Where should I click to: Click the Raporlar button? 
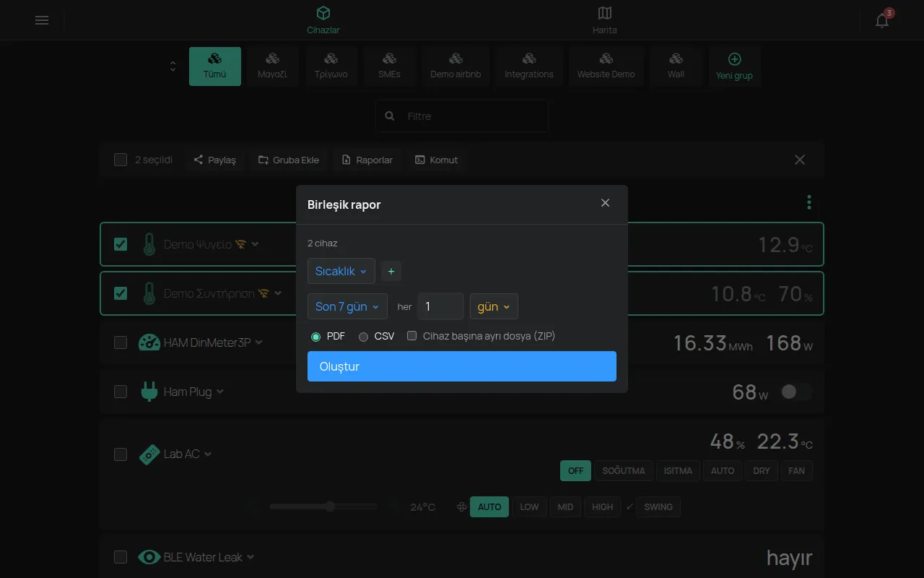367,160
